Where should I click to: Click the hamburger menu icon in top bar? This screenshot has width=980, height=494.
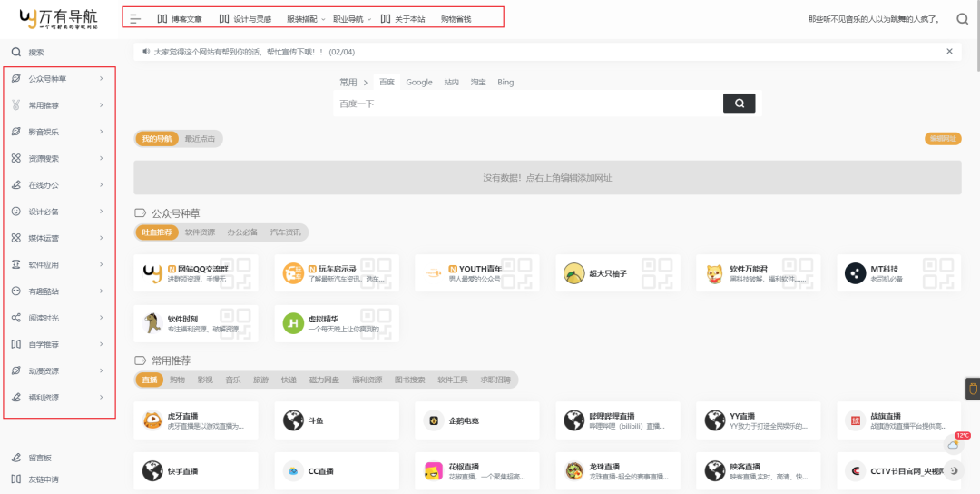click(135, 19)
